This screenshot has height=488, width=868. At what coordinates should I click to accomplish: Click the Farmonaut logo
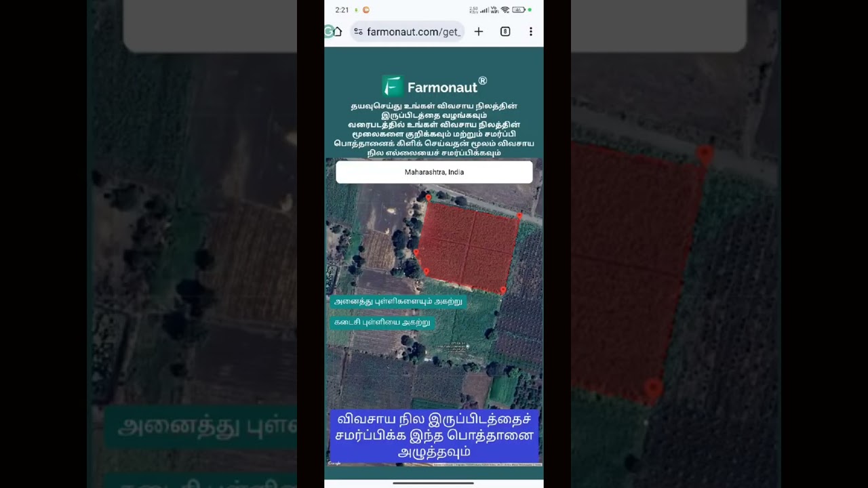coord(434,86)
